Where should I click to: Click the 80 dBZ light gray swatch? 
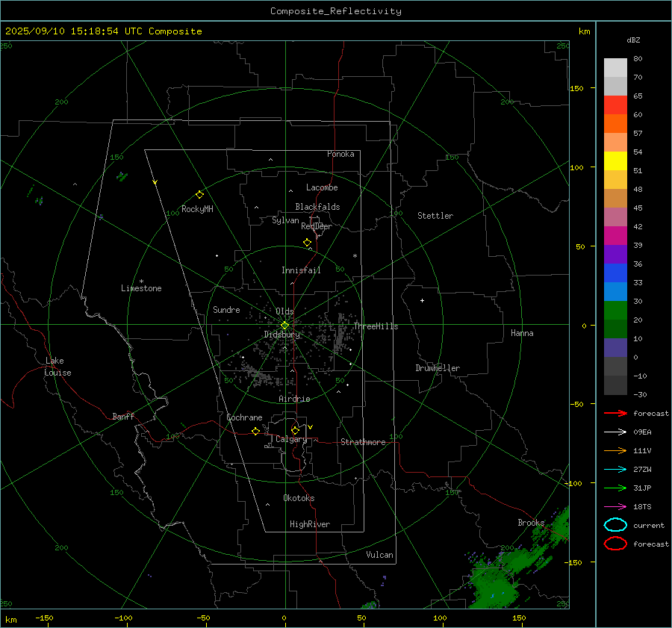click(615, 67)
